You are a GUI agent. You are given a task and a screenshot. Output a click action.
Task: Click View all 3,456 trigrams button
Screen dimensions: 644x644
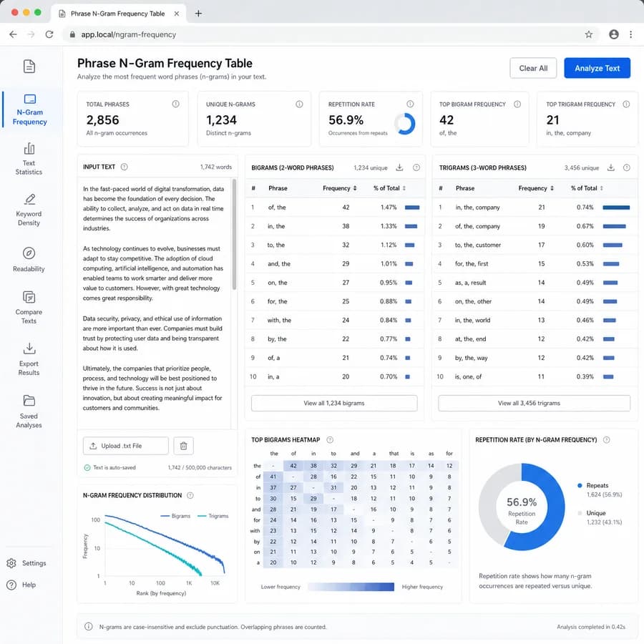click(534, 403)
